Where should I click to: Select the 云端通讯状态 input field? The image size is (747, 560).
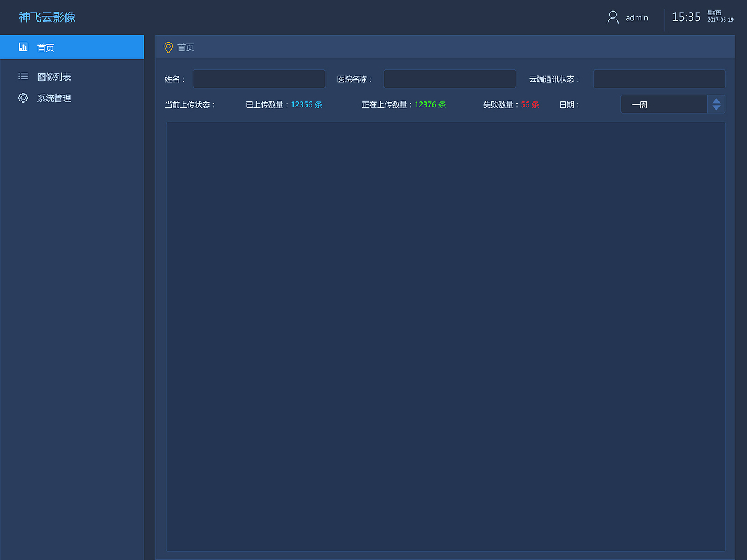[x=659, y=79]
